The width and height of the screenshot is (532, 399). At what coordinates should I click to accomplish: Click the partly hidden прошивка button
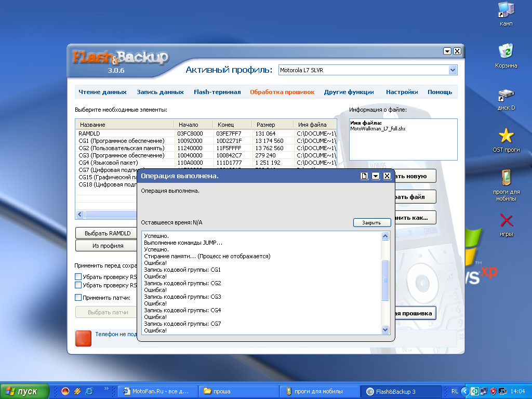[415, 313]
